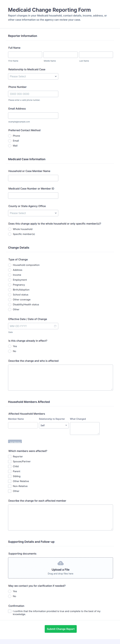Click the calendar icon in date field
The image size is (120, 644).
(x=55, y=326)
